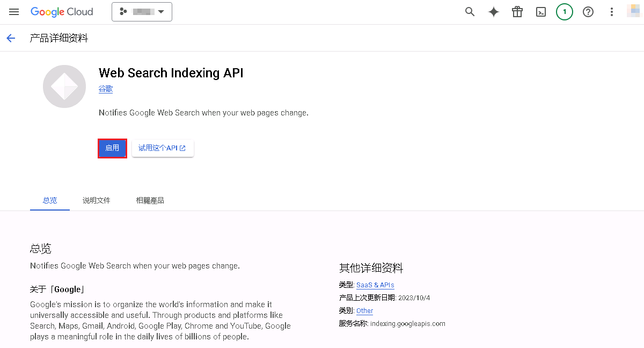Go back using the left arrow
This screenshot has width=644, height=348.
11,38
